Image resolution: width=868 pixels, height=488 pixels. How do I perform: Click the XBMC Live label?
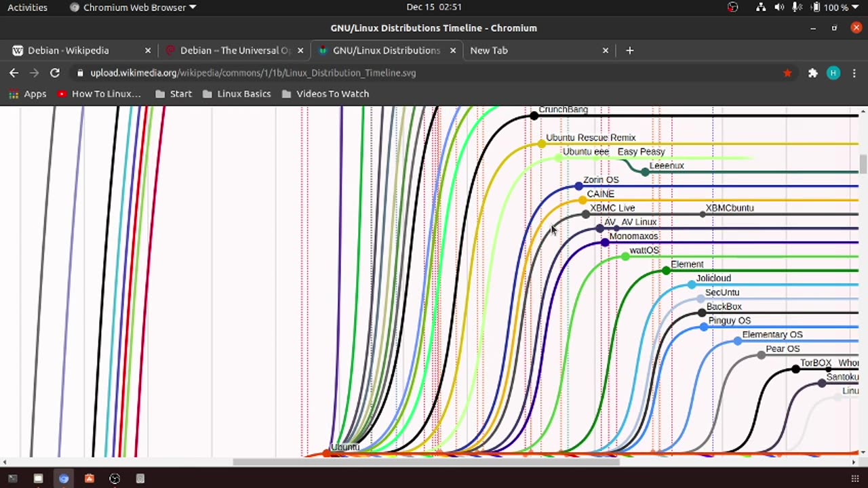[612, 207]
